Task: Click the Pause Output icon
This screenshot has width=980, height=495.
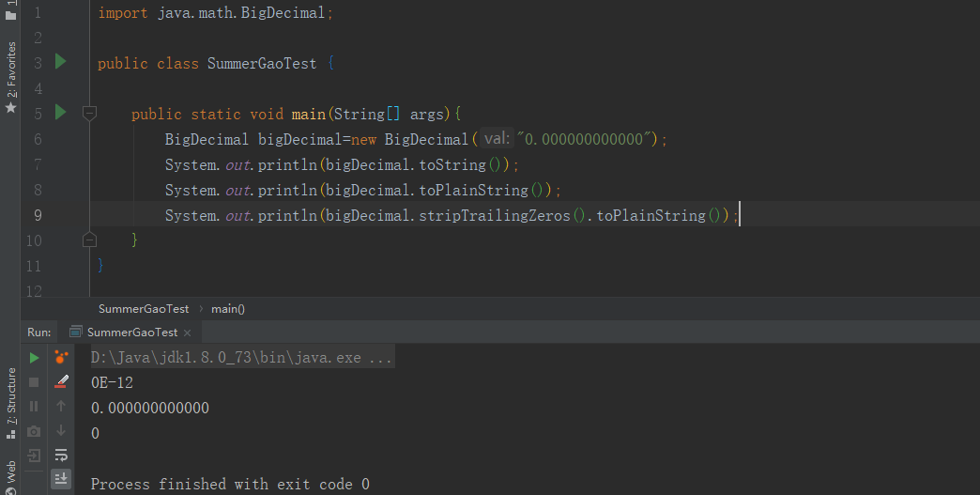Action: pyautogui.click(x=35, y=407)
